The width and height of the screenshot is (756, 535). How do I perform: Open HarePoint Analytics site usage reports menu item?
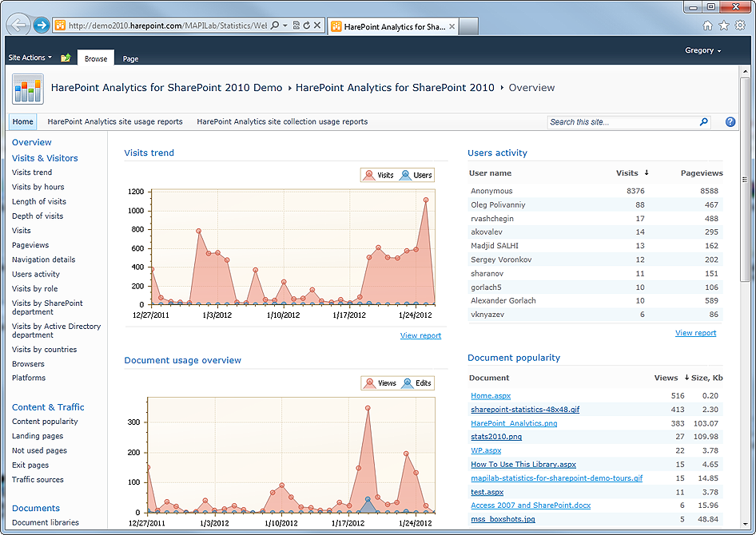click(x=115, y=122)
